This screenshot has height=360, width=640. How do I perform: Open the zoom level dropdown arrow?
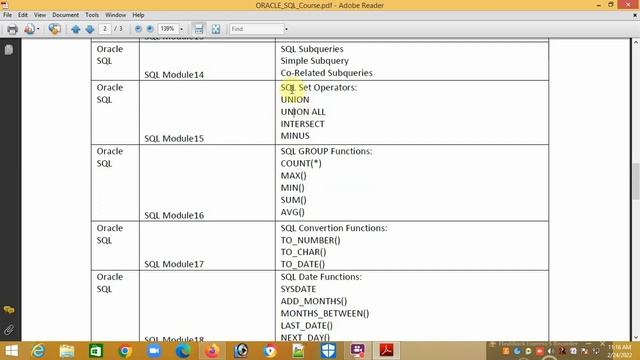pyautogui.click(x=182, y=29)
